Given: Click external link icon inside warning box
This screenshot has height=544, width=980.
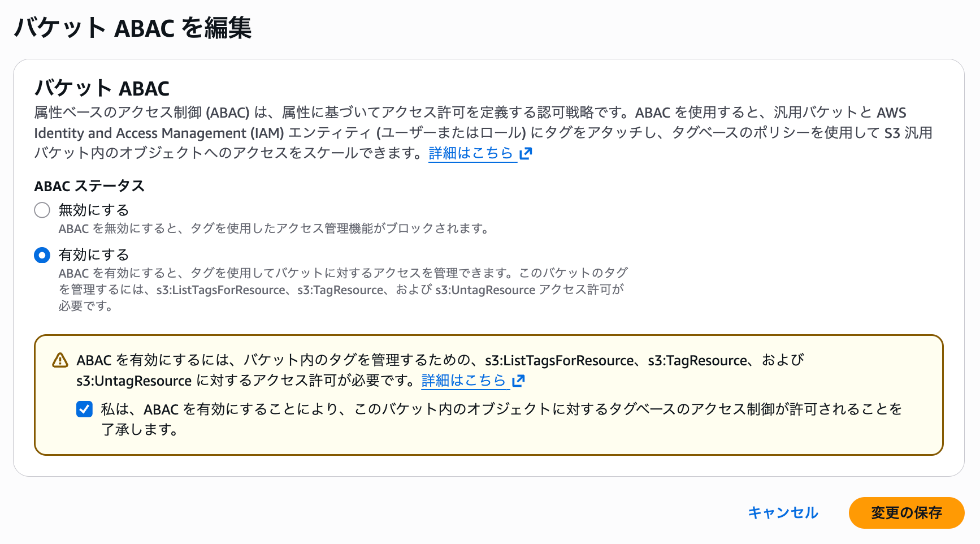Looking at the screenshot, I should 518,381.
